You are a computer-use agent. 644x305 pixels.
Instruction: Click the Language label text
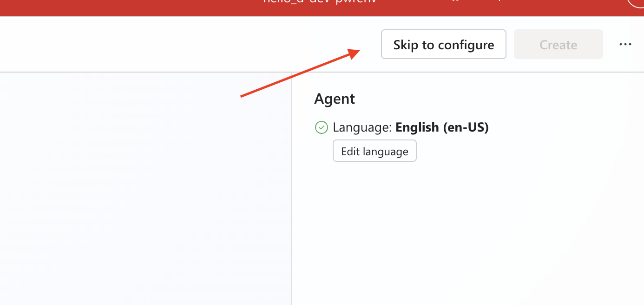[362, 127]
